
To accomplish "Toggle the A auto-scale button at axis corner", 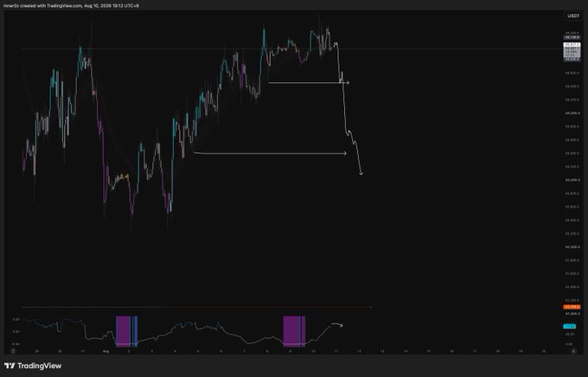I will (x=573, y=351).
